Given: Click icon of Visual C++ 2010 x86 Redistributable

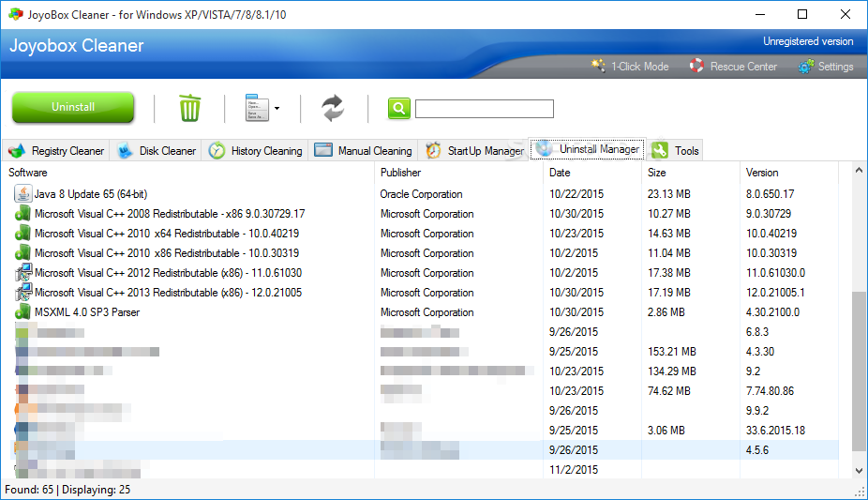Looking at the screenshot, I should coord(22,253).
